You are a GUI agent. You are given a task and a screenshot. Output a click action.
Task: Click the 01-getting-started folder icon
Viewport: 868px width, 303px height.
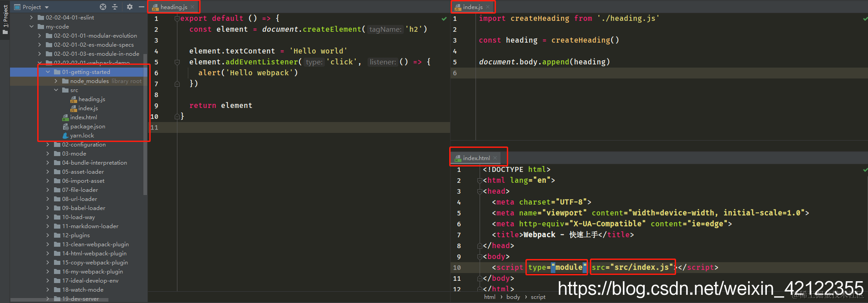tap(57, 72)
